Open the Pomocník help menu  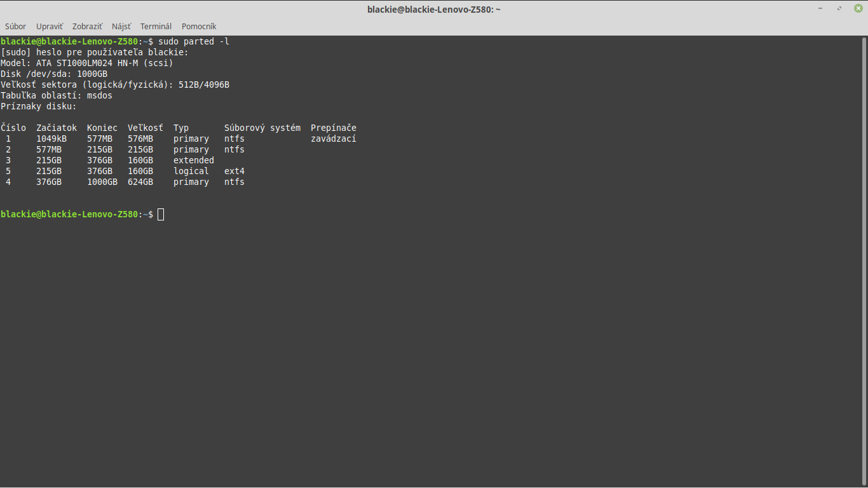coord(199,26)
